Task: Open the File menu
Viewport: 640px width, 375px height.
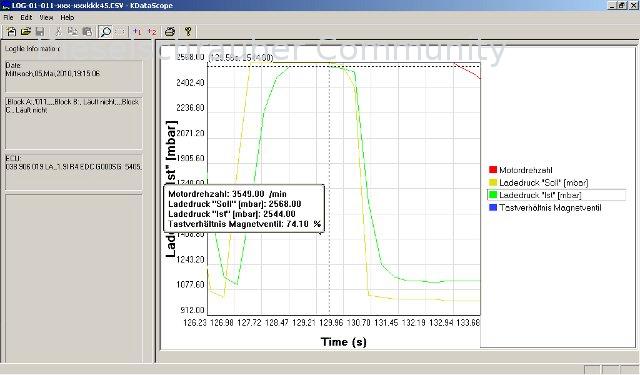Action: pos(8,18)
